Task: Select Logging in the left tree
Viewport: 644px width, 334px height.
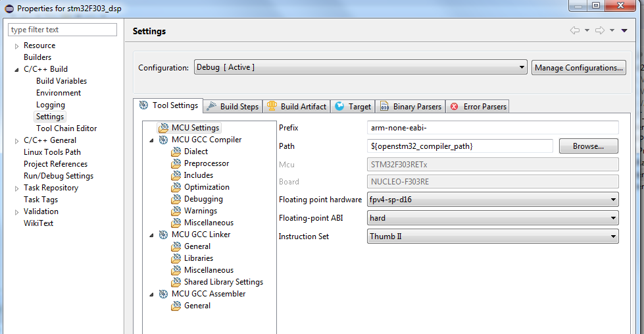Action: pyautogui.click(x=51, y=105)
